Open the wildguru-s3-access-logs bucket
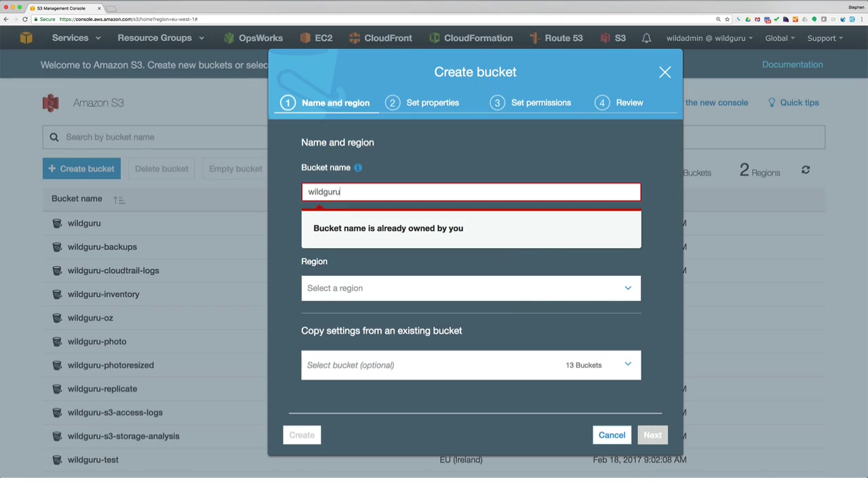Screen dimensions: 868x488 tap(115, 413)
